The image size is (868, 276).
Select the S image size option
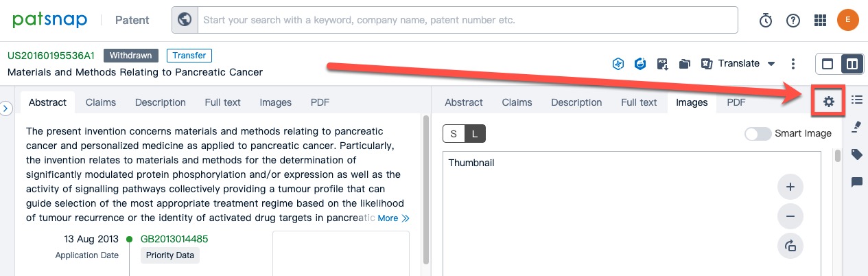click(454, 134)
